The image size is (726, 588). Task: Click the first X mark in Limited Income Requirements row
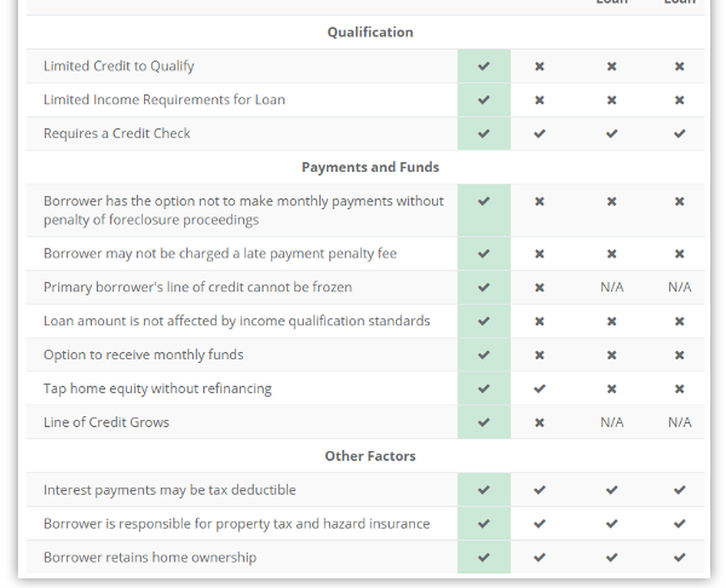[x=539, y=100]
